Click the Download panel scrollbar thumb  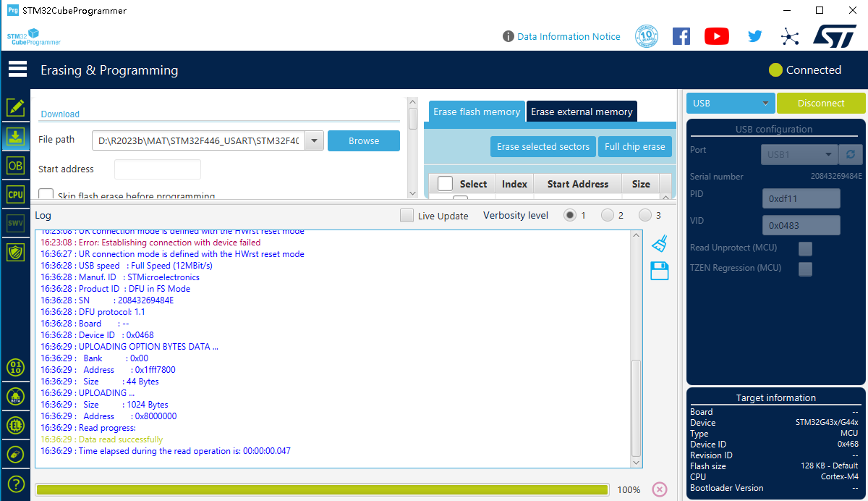[413, 118]
